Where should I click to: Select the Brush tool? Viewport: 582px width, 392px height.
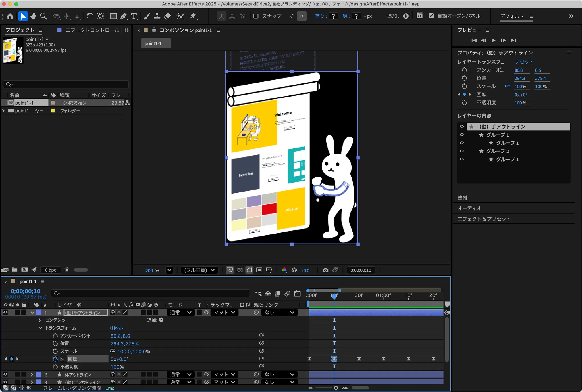tap(147, 16)
